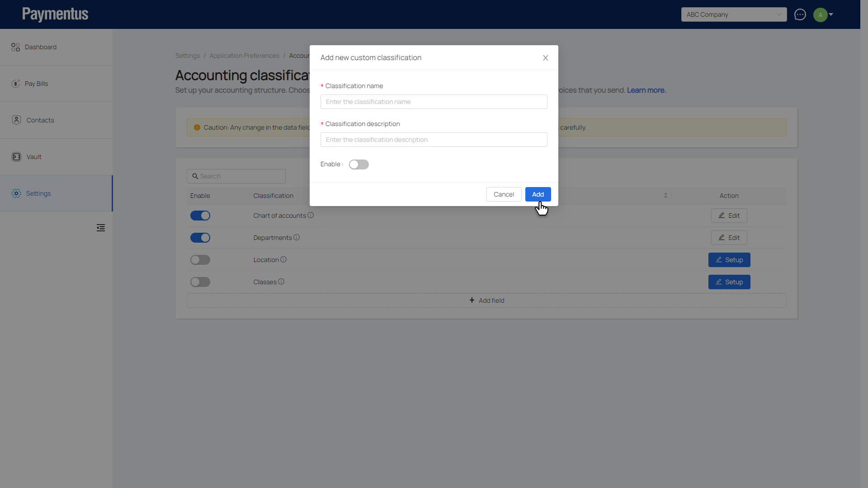Screen dimensions: 868x488
Task: Open the chat messages icon
Action: (x=800, y=14)
